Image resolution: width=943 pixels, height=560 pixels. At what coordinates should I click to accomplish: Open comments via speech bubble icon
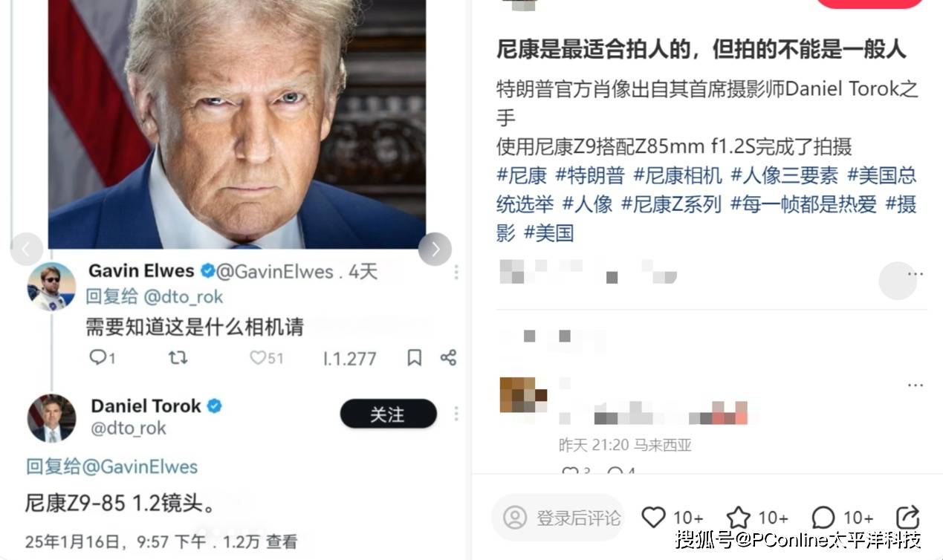(x=823, y=517)
